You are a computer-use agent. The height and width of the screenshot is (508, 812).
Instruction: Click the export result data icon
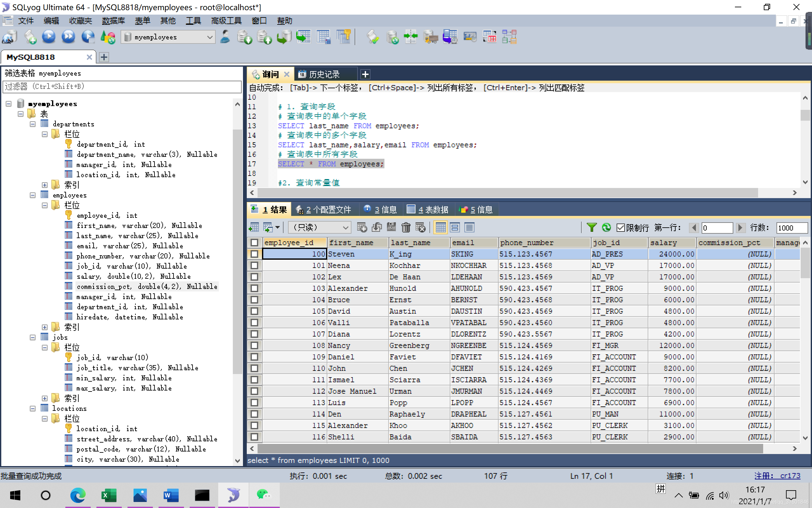point(254,227)
